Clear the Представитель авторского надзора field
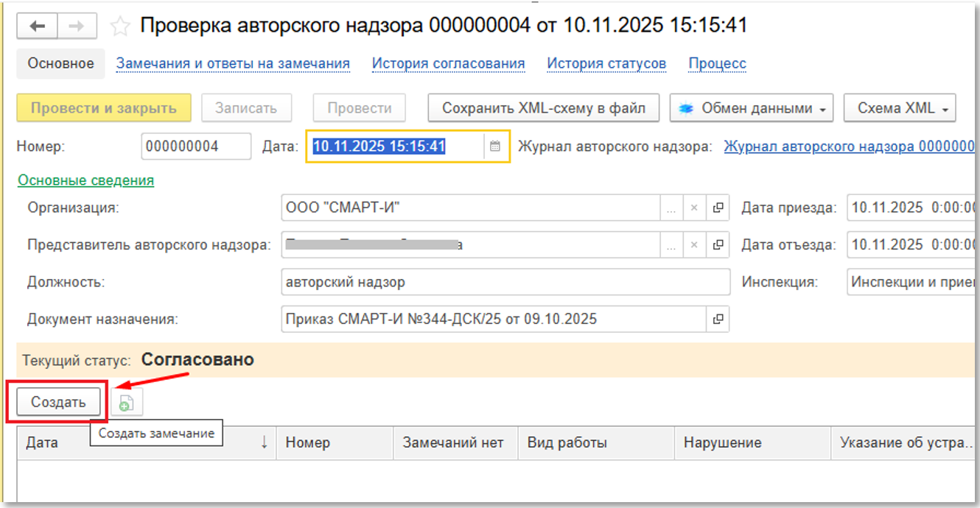Screen dimensions: 980x508 693,245
